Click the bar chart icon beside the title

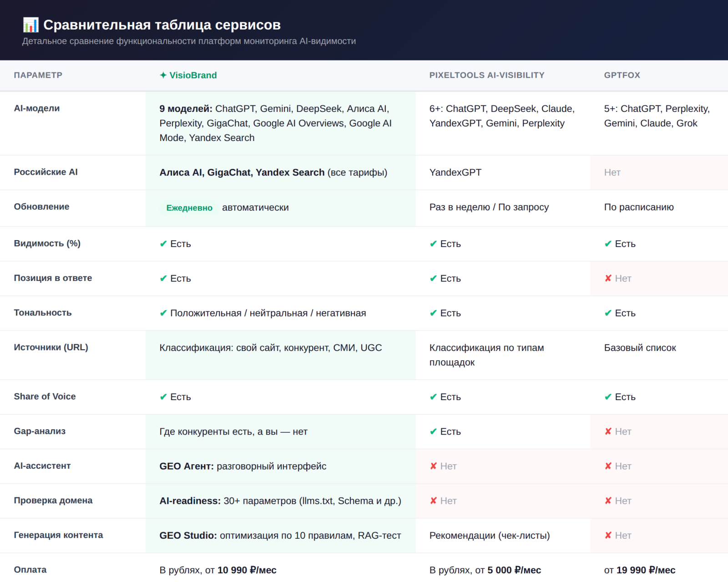coord(31,25)
